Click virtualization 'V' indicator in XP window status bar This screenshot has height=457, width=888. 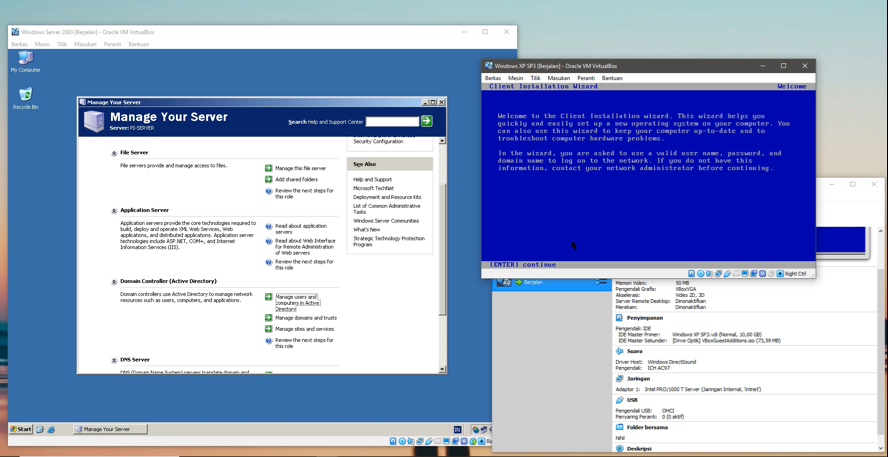762,274
